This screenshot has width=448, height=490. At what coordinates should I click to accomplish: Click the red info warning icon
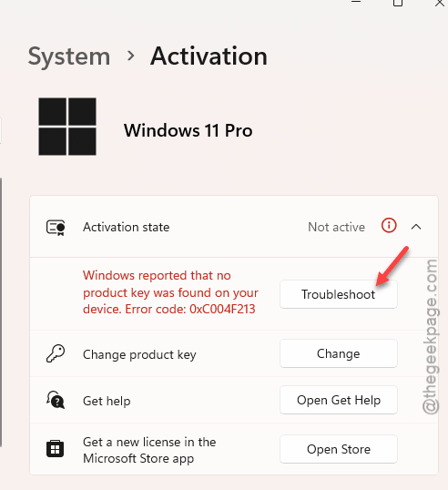pos(389,225)
